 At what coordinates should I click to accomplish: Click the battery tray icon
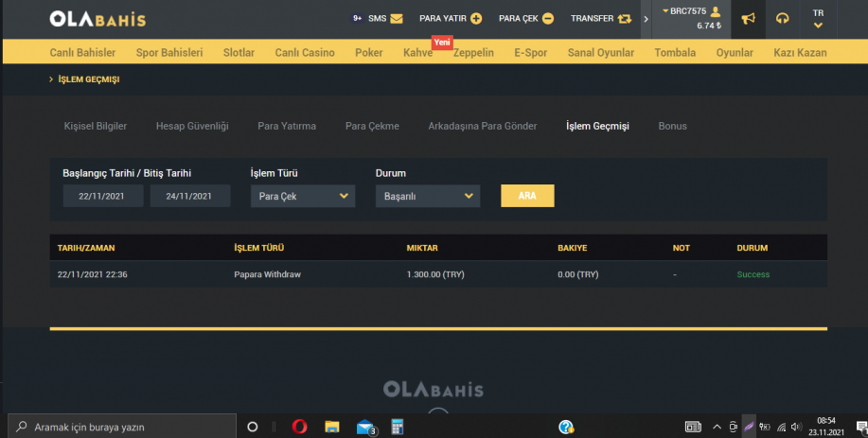[x=765, y=427]
